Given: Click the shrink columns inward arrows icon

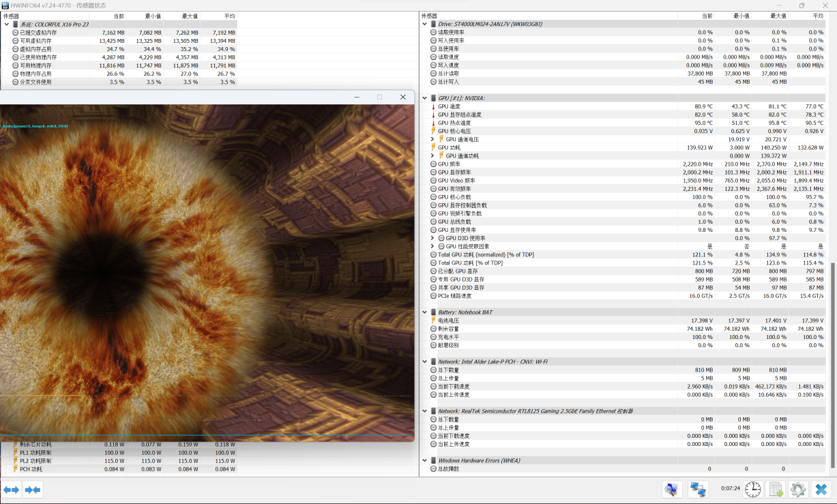Looking at the screenshot, I should (33, 489).
